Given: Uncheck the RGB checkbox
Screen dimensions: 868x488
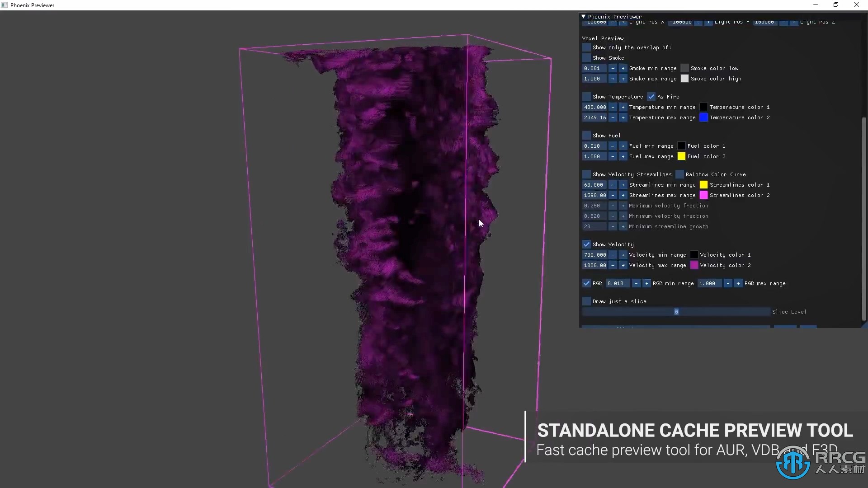Looking at the screenshot, I should point(586,283).
